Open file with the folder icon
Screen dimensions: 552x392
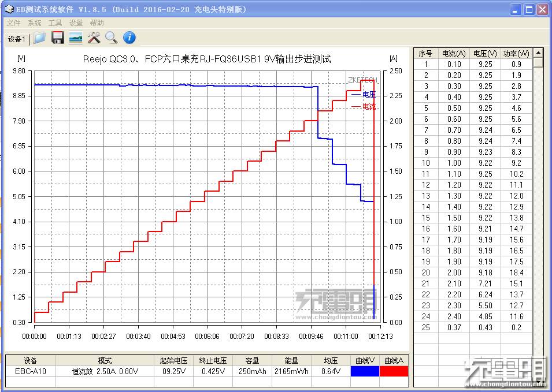[40, 38]
